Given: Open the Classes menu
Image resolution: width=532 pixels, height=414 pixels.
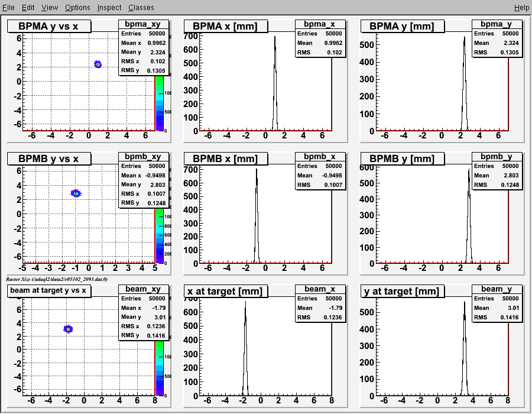Looking at the screenshot, I should pos(141,8).
